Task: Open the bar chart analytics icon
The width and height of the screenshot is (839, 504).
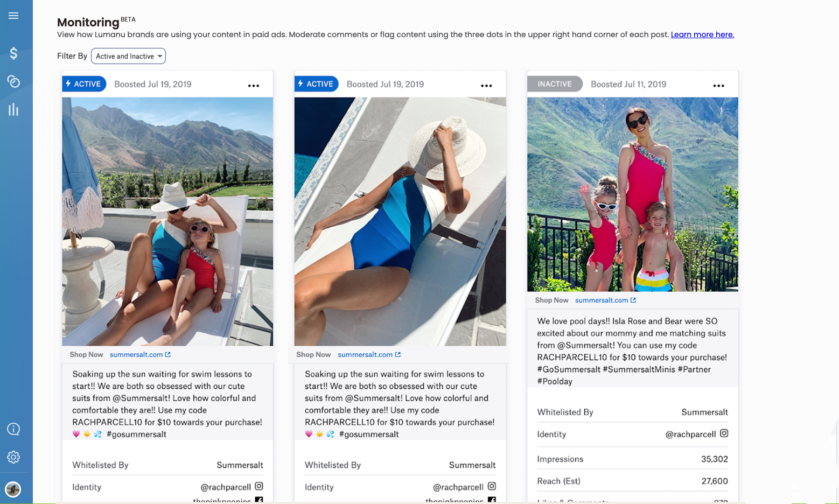Action: (13, 110)
